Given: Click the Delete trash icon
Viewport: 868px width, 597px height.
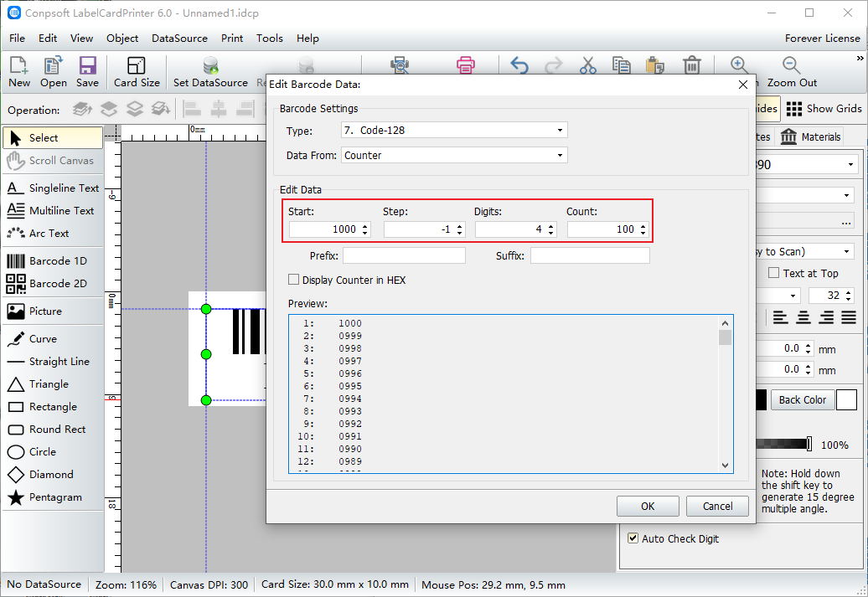Looking at the screenshot, I should pos(692,65).
